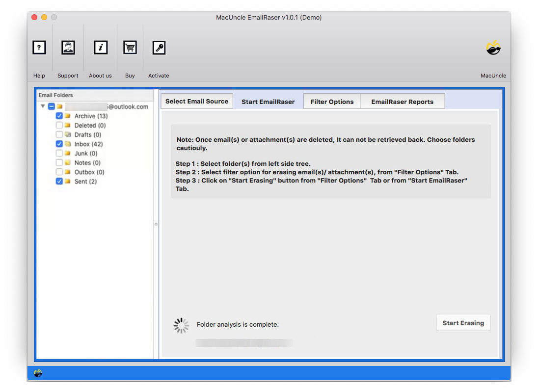Viewport: 538px width, 392px height.
Task: Click the Buy label in toolbar
Action: 130,76
